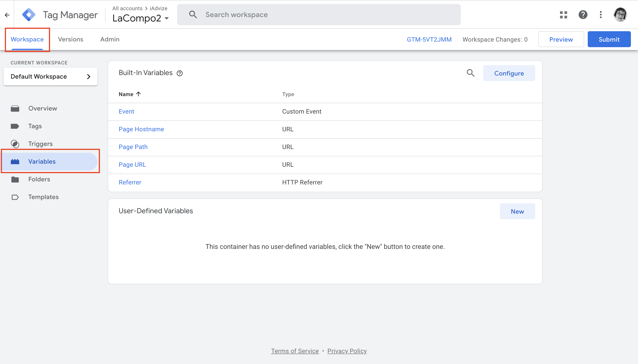Viewport: 638px width, 364px height.
Task: Click the Built-In Variables help icon
Action: click(180, 73)
